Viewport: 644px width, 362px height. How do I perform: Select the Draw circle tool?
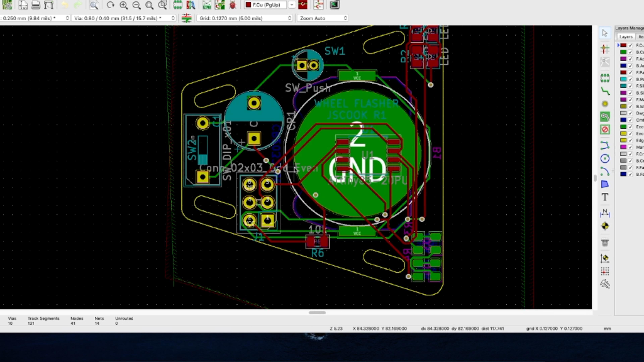click(x=605, y=159)
